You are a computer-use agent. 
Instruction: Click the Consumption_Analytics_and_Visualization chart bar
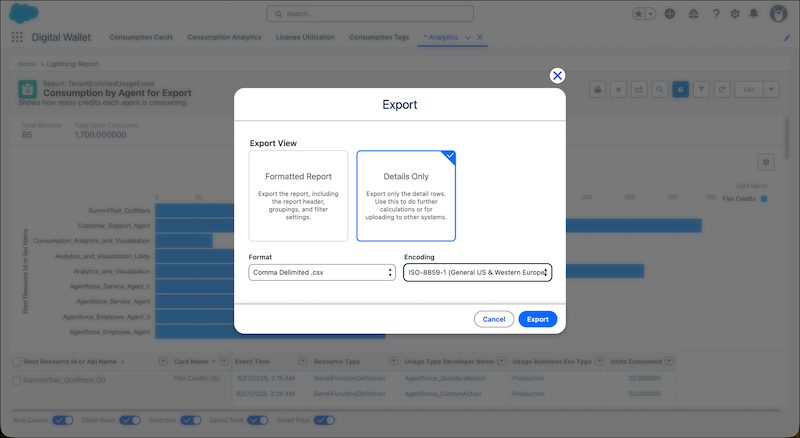[184, 241]
